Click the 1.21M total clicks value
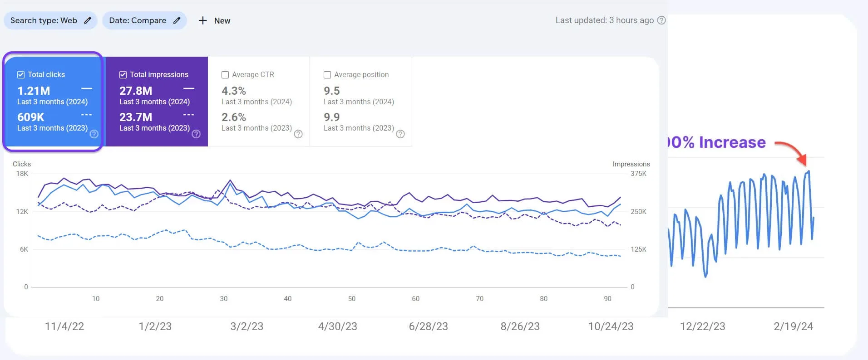This screenshot has height=360, width=868. pos(34,91)
